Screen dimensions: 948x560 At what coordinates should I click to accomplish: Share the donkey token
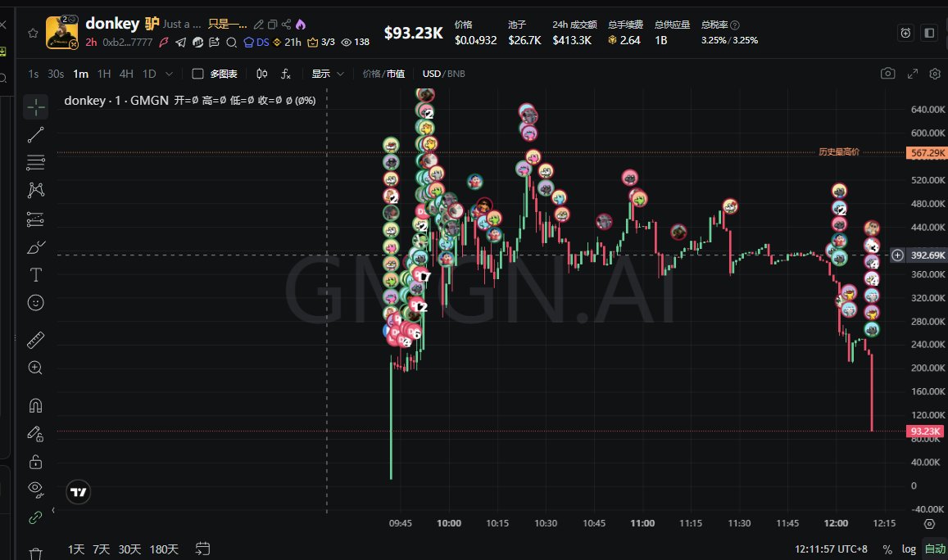(x=287, y=25)
